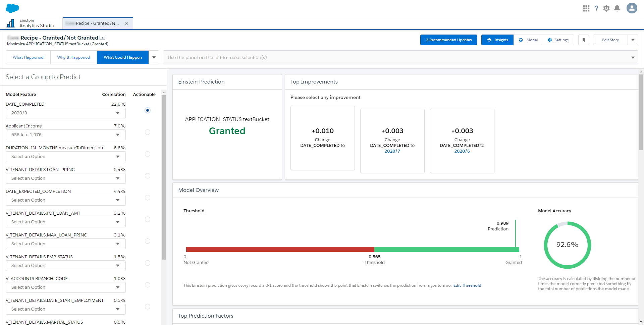644x325 pixels.
Task: Select LOAN_PRINC actionable radio button
Action: click(x=148, y=176)
